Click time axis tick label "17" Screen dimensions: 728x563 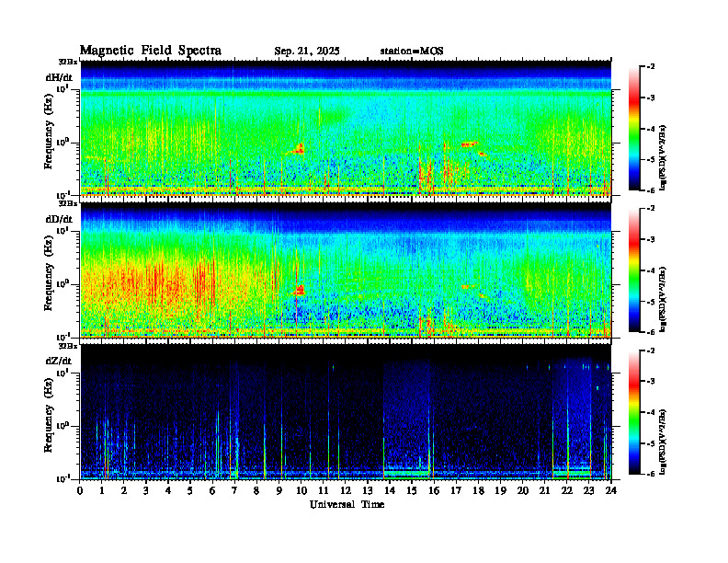456,490
